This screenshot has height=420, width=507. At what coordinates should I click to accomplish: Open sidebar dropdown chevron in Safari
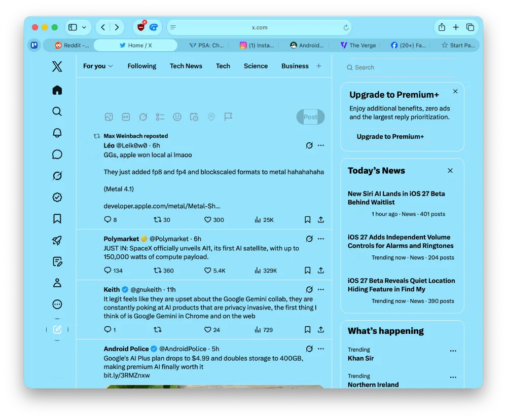[x=84, y=27]
